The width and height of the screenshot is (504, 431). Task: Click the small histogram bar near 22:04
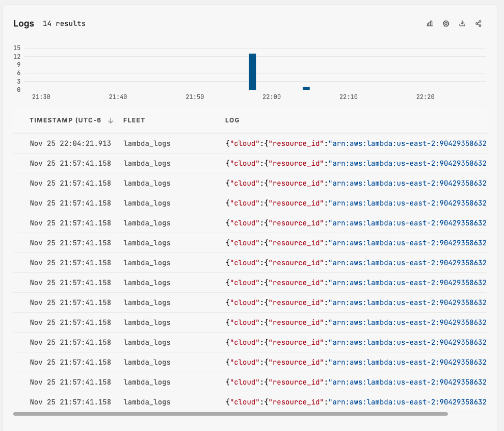[x=306, y=88]
